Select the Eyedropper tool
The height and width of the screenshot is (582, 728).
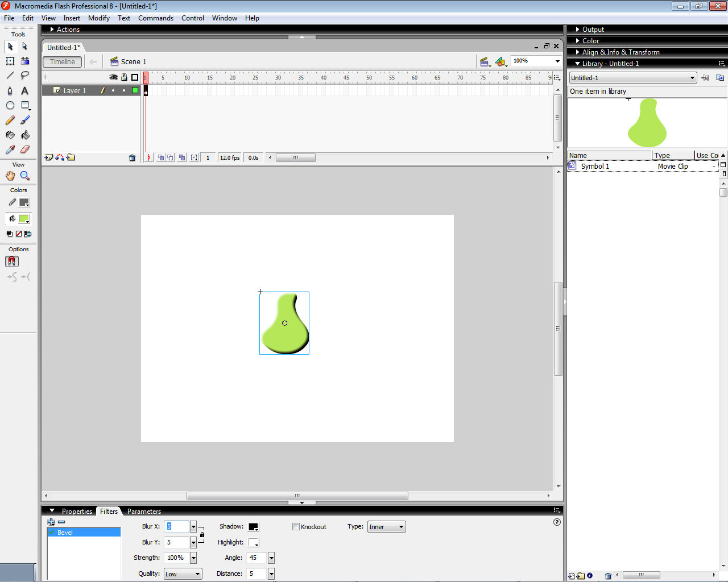10,150
